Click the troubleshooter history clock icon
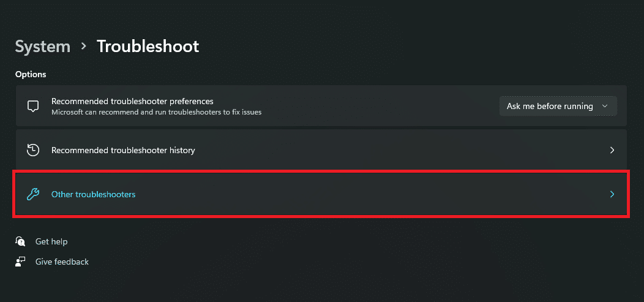 pyautogui.click(x=33, y=150)
